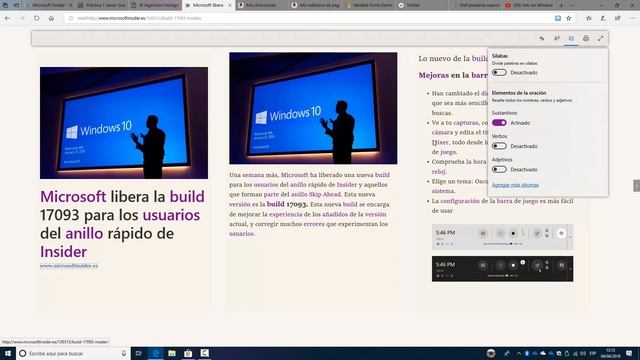640x360 pixels.
Task: Click the Windows 10 image above the article text
Action: (x=313, y=108)
